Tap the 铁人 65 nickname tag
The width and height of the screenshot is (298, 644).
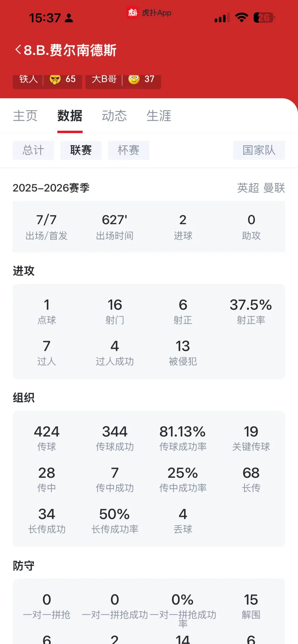(47, 79)
